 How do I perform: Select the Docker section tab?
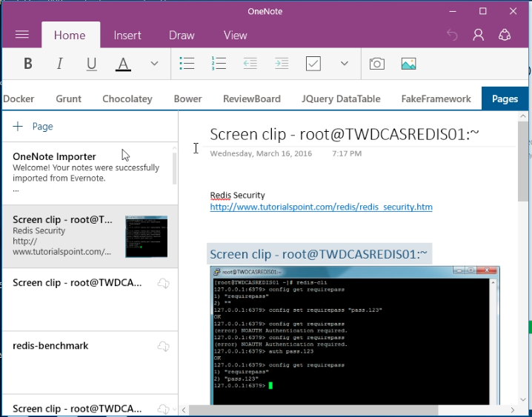click(19, 99)
